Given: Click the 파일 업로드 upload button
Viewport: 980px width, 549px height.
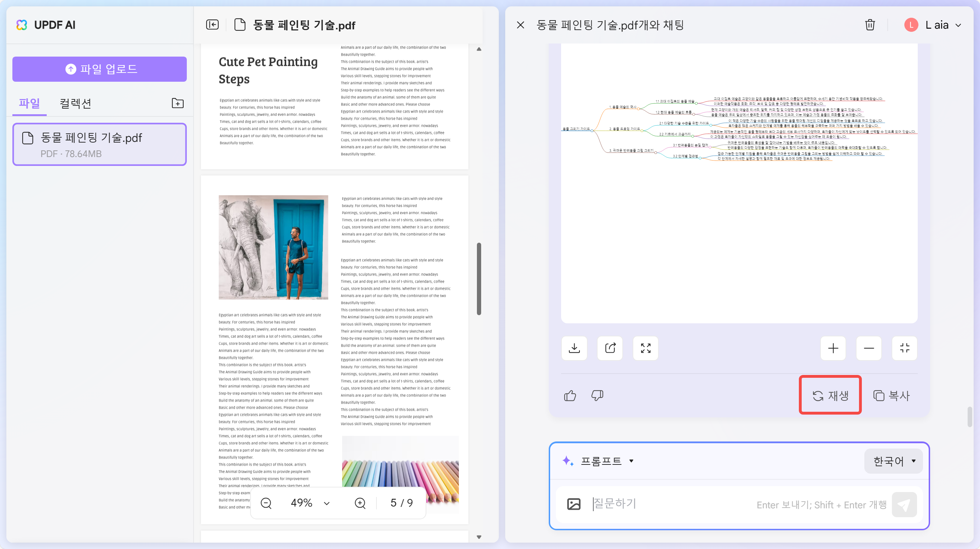Looking at the screenshot, I should (100, 69).
